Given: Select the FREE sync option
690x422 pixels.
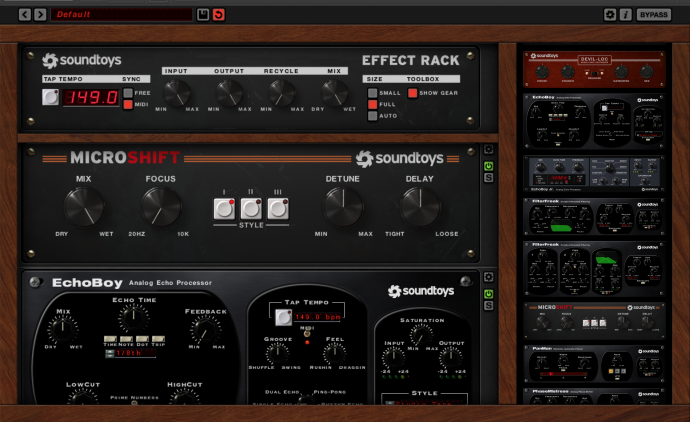Looking at the screenshot, I should click(x=128, y=93).
